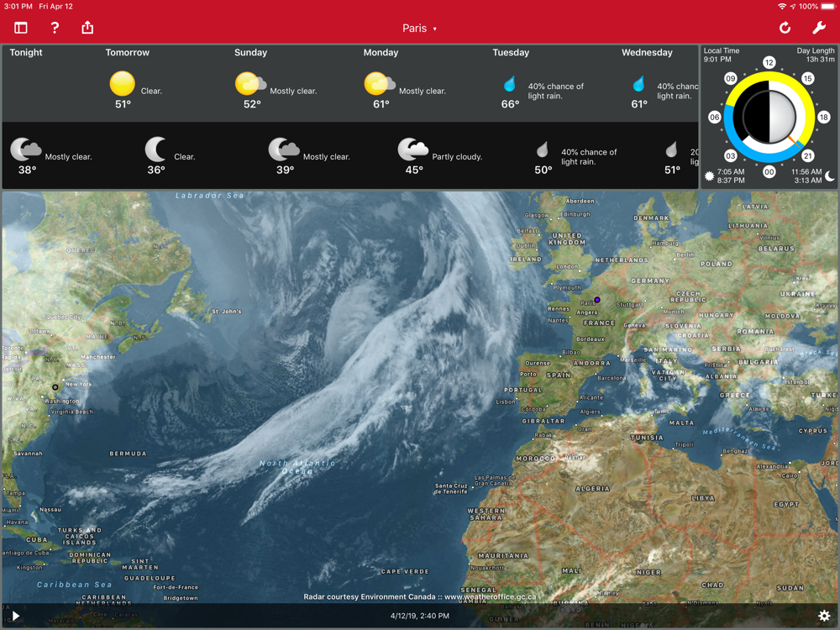This screenshot has height=630, width=840.
Task: Select Sunday night's mostly clear icon
Action: (283, 150)
